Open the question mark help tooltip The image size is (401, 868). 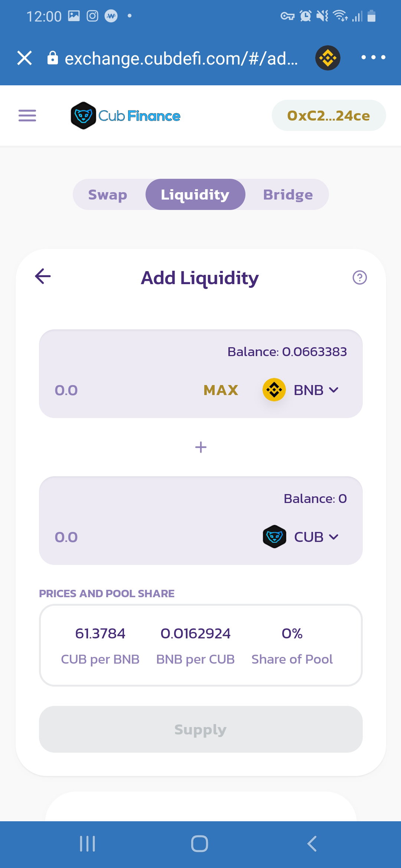click(359, 277)
